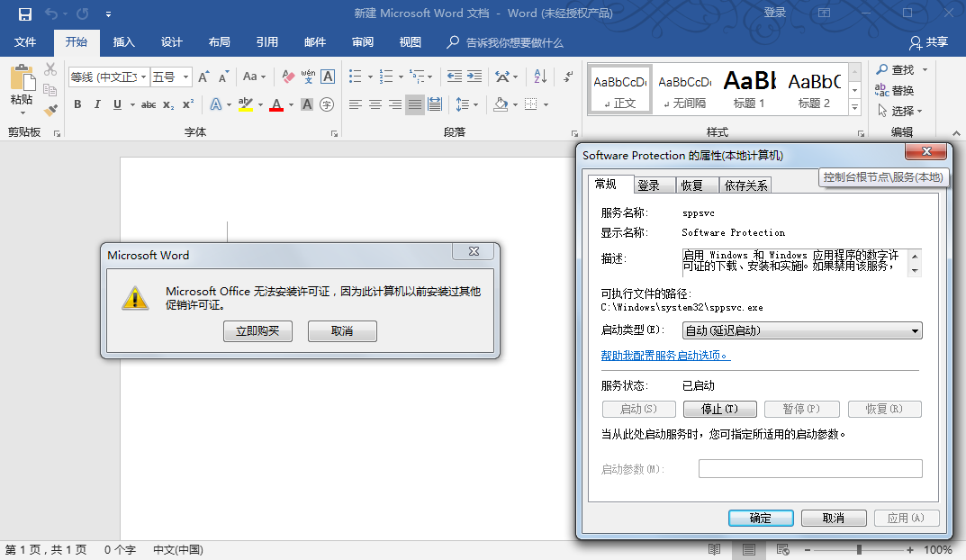
Task: Click the 中文(中国) language indicator
Action: click(x=178, y=549)
